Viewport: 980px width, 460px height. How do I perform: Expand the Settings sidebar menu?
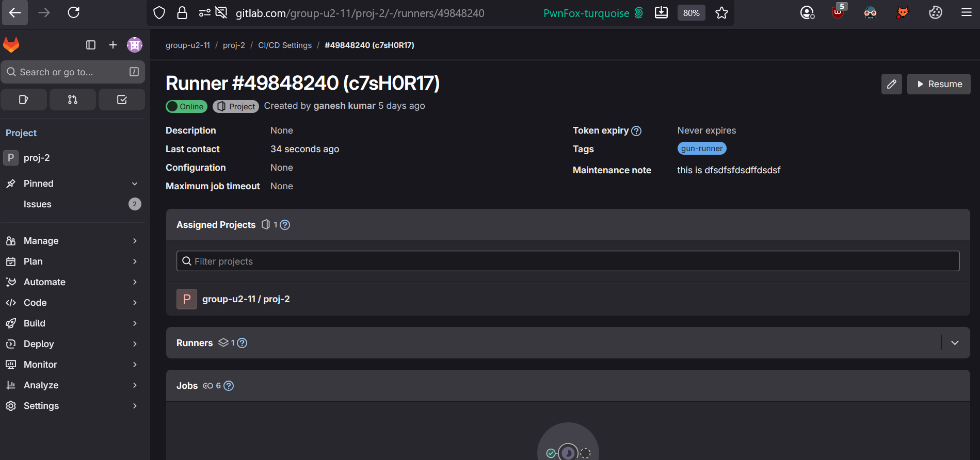[x=72, y=406]
